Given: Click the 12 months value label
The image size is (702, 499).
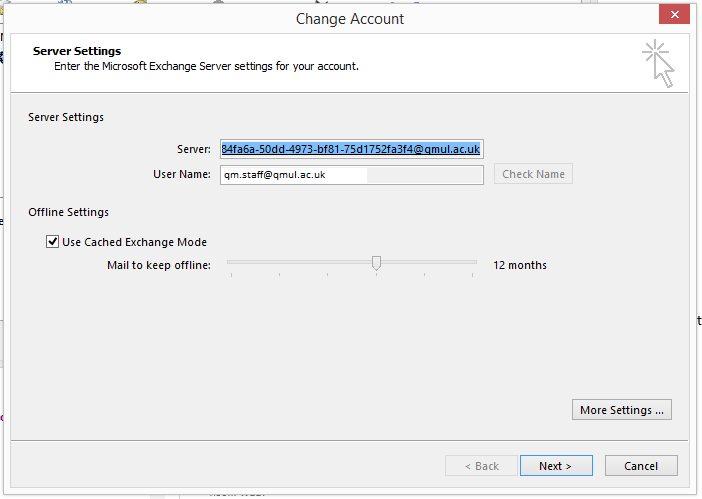Looking at the screenshot, I should tap(520, 265).
